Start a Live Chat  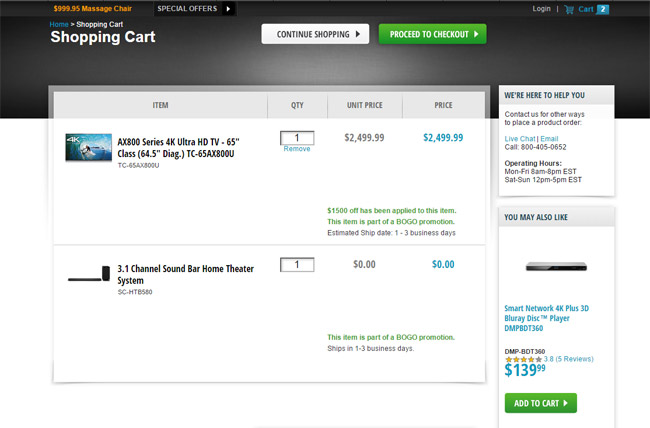[520, 139]
